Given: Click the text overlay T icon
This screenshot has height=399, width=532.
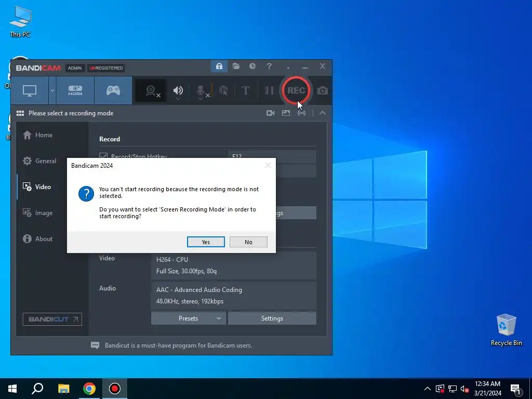Looking at the screenshot, I should click(245, 90).
